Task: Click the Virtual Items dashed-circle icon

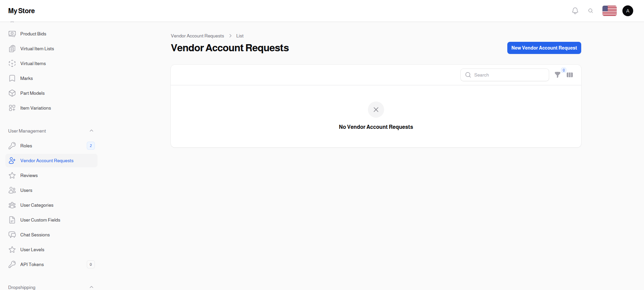Action: pos(12,63)
